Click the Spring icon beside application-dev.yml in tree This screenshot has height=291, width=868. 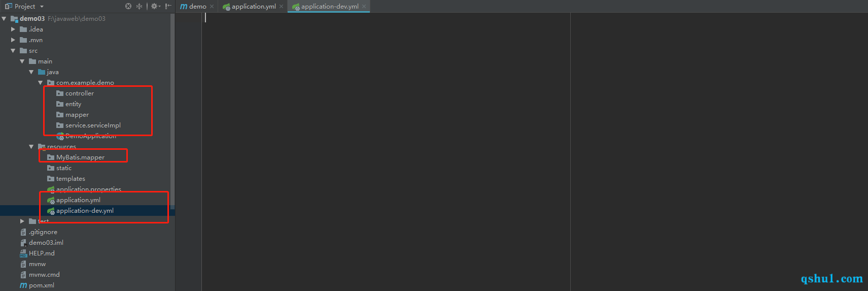[x=51, y=211]
